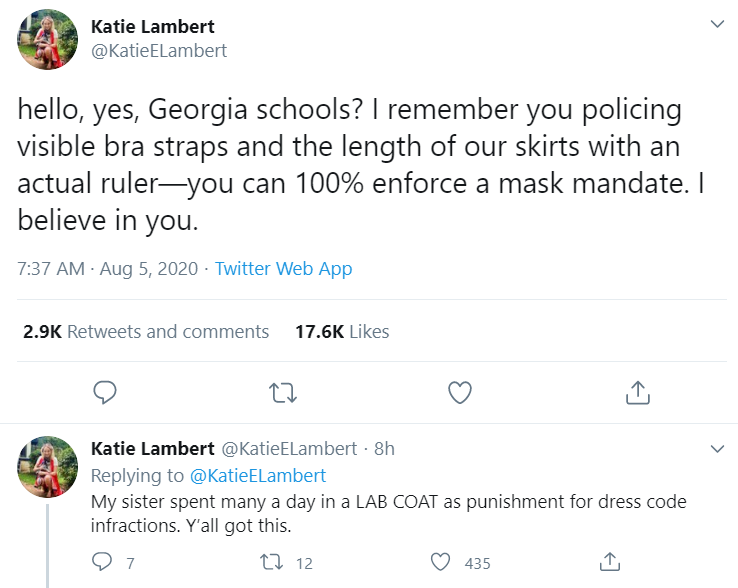Viewport: 738px width, 588px height.
Task: Open Katie Lambert's large profile picture
Action: coord(48,40)
